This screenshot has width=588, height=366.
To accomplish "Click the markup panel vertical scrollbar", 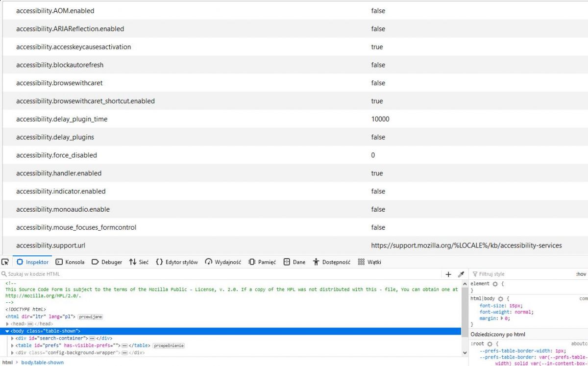I will [465, 318].
